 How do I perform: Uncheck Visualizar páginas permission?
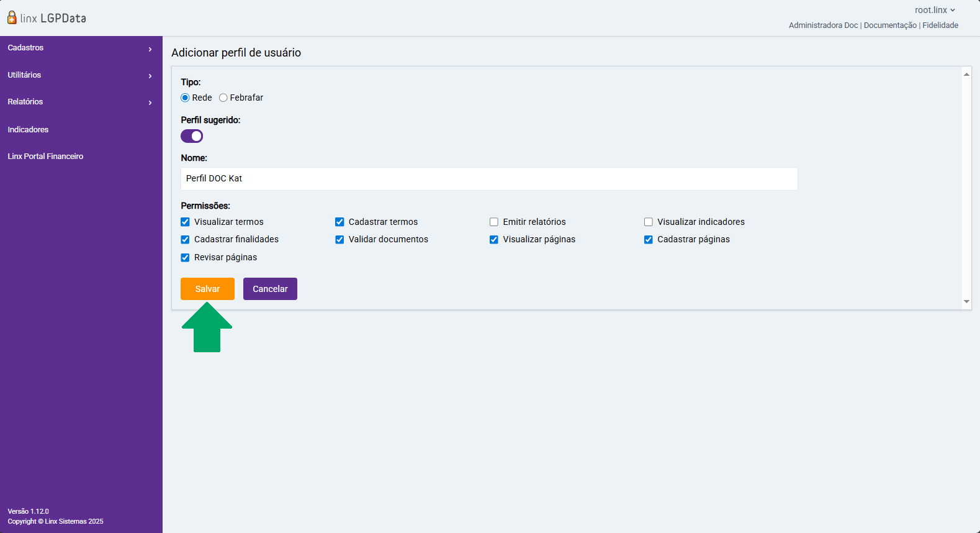pos(494,239)
